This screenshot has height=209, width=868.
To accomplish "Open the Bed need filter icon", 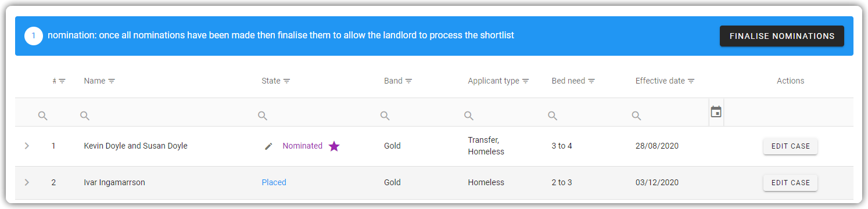I will click(591, 81).
